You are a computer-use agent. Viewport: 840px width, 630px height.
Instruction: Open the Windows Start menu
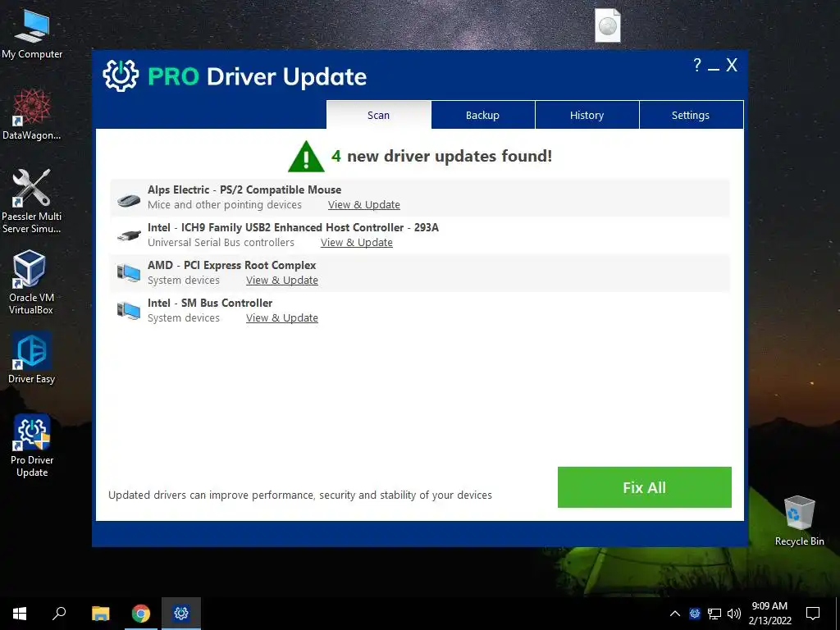pos(20,614)
